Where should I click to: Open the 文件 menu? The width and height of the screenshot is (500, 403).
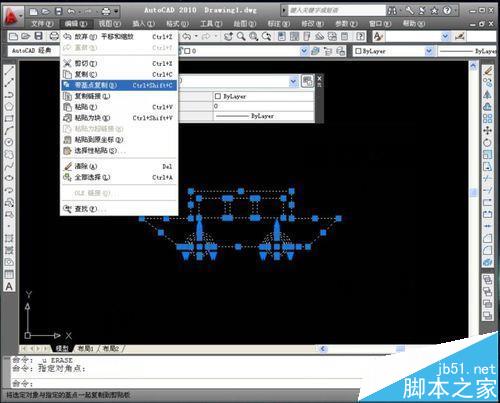(x=42, y=24)
